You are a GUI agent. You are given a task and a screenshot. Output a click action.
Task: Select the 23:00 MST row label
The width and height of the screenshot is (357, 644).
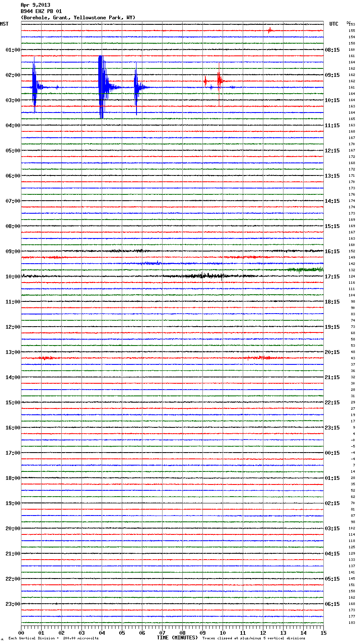point(13,604)
